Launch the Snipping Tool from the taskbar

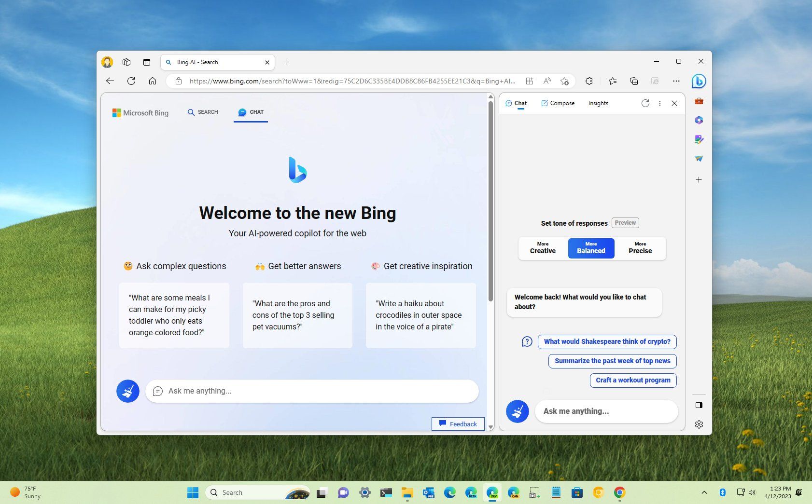pos(534,492)
